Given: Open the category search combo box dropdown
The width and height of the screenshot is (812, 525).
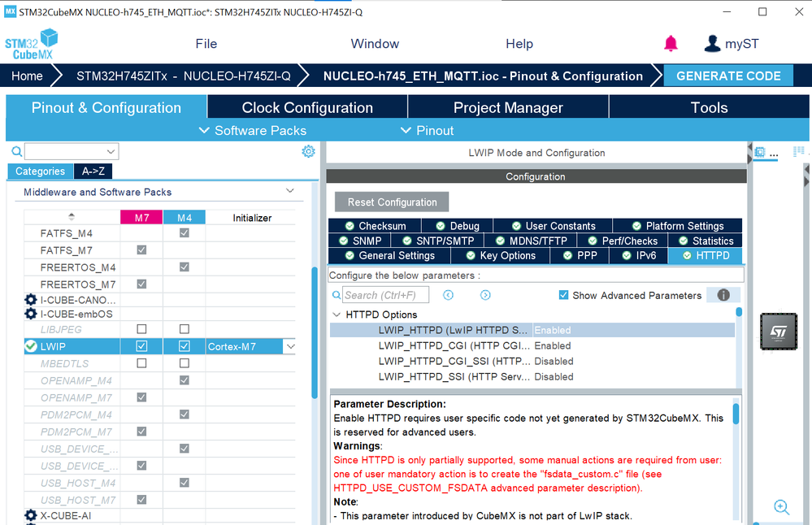Looking at the screenshot, I should click(111, 151).
